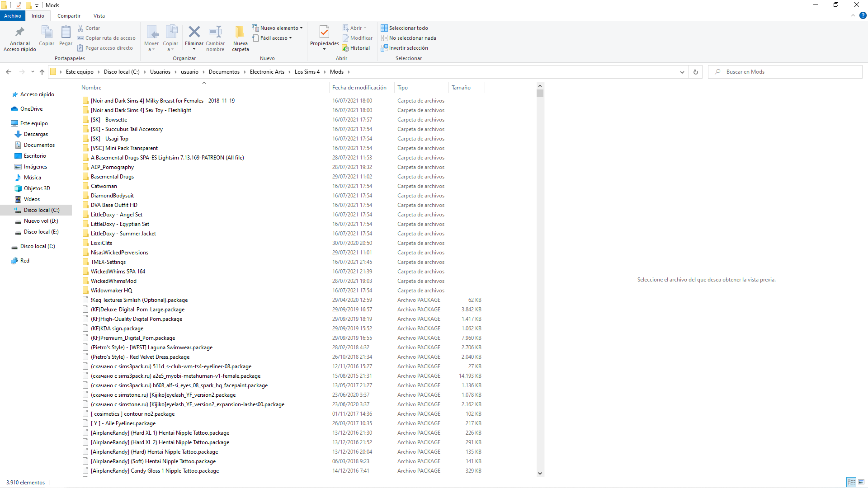Select Acceso rápido in the navigation pane
This screenshot has width=868, height=488.
tap(37, 94)
